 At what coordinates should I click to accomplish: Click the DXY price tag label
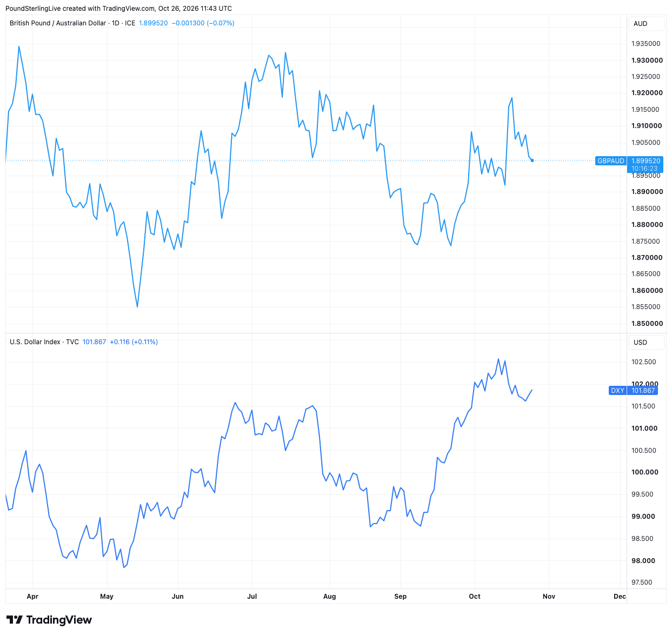(x=617, y=391)
